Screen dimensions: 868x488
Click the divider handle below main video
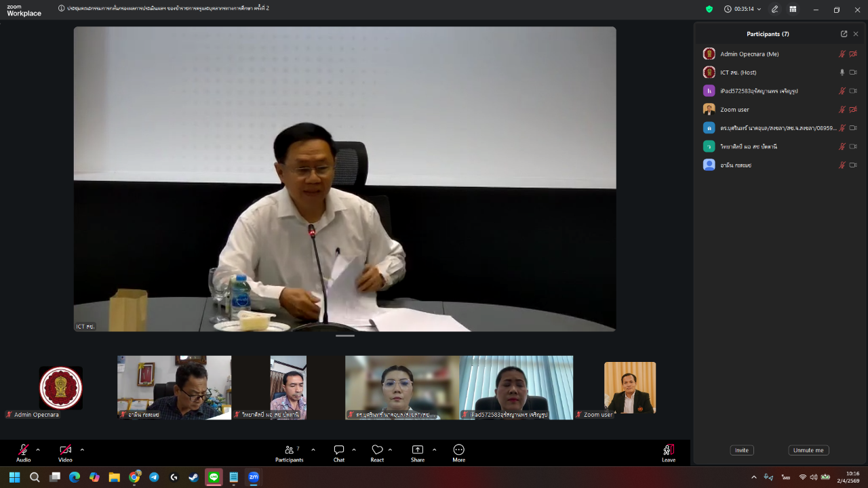pos(345,335)
